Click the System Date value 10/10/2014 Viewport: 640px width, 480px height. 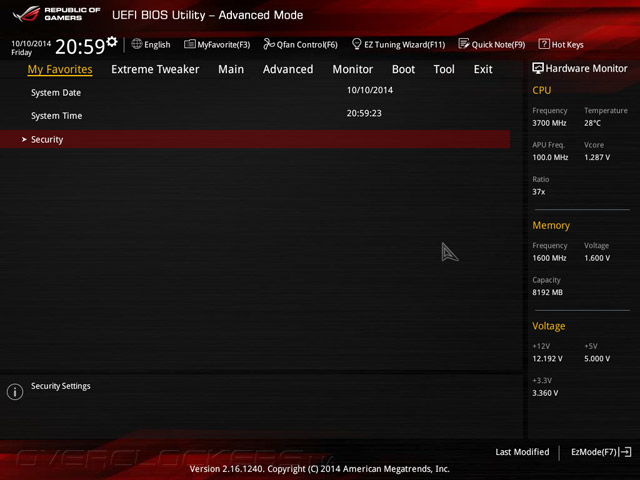(370, 90)
